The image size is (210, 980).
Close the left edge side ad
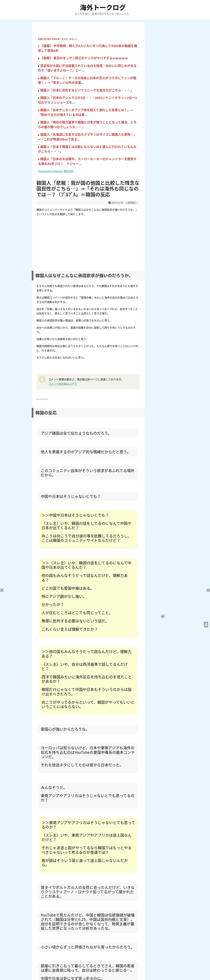point(2,590)
